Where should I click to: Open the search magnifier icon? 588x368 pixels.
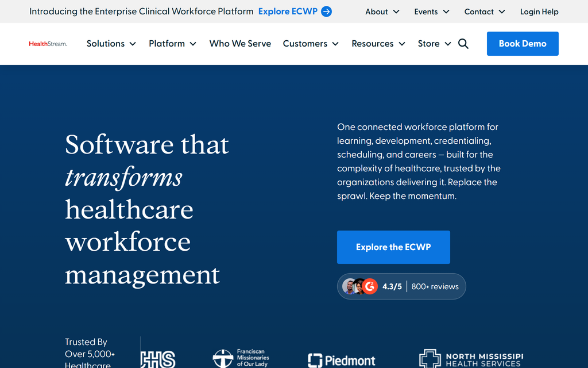pyautogui.click(x=463, y=44)
